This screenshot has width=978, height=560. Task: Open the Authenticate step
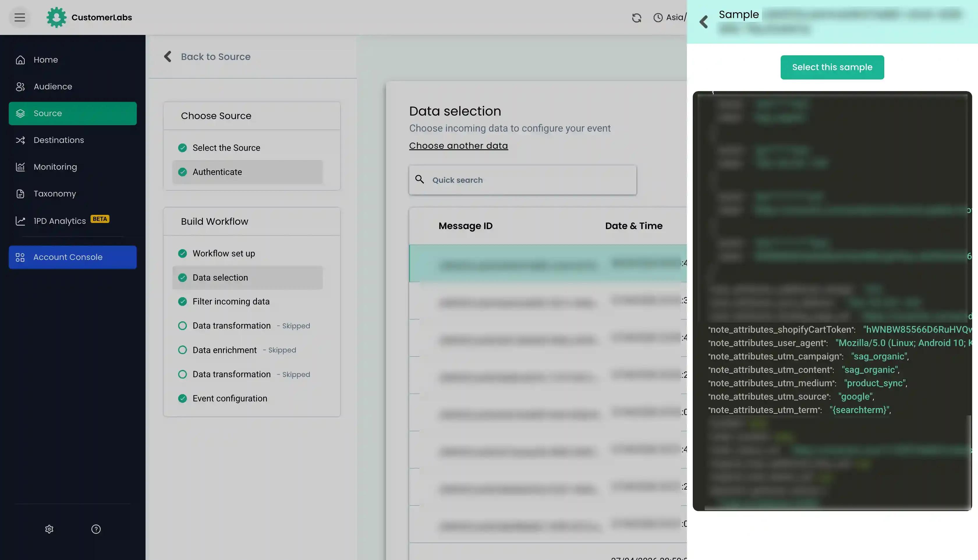click(x=247, y=172)
